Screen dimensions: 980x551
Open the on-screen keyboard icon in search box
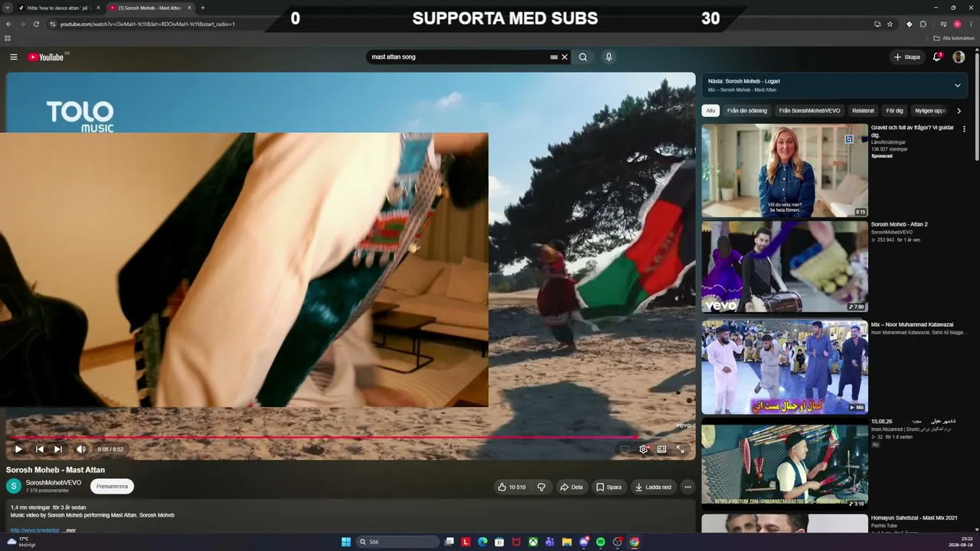point(554,57)
